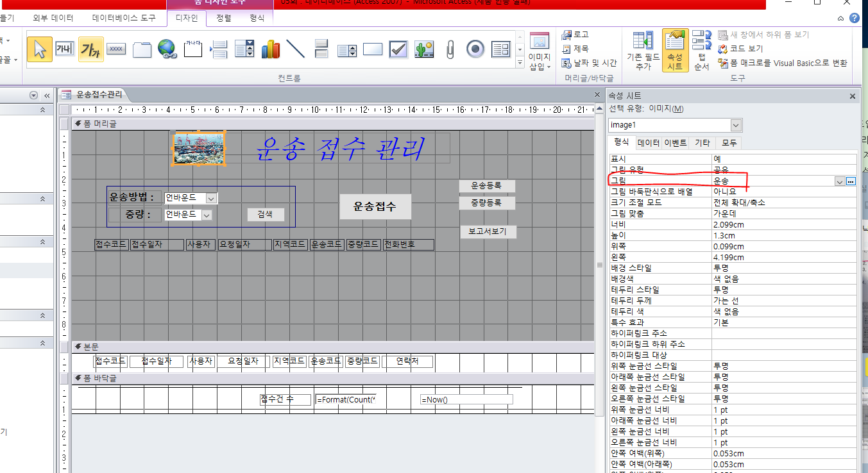Open the 정렬 ribbon tab
The height and width of the screenshot is (473, 868).
[x=224, y=18]
